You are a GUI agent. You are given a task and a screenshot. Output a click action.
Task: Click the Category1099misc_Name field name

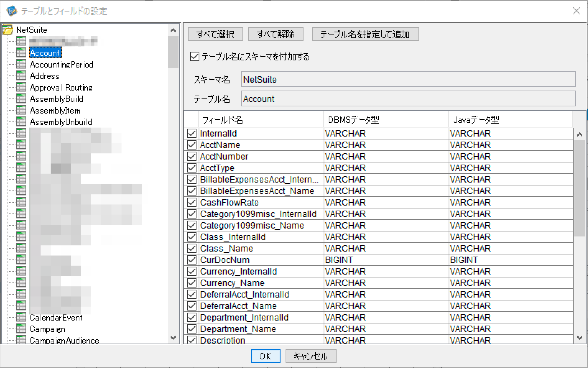(x=252, y=225)
